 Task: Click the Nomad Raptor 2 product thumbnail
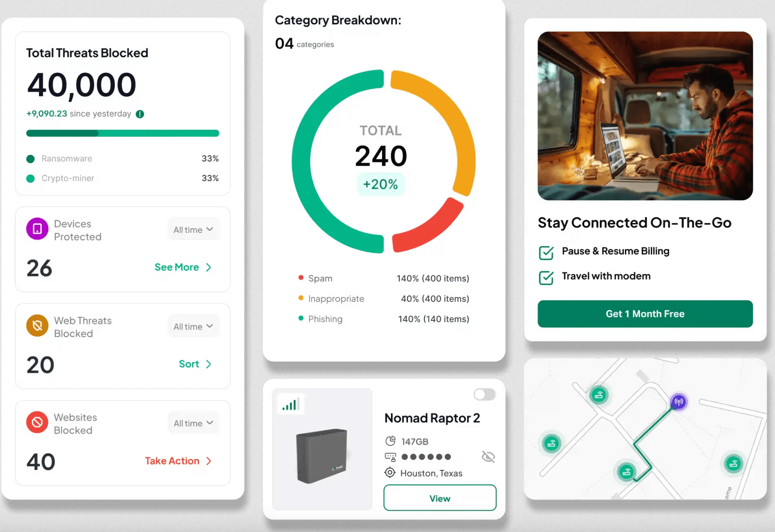pyautogui.click(x=322, y=457)
